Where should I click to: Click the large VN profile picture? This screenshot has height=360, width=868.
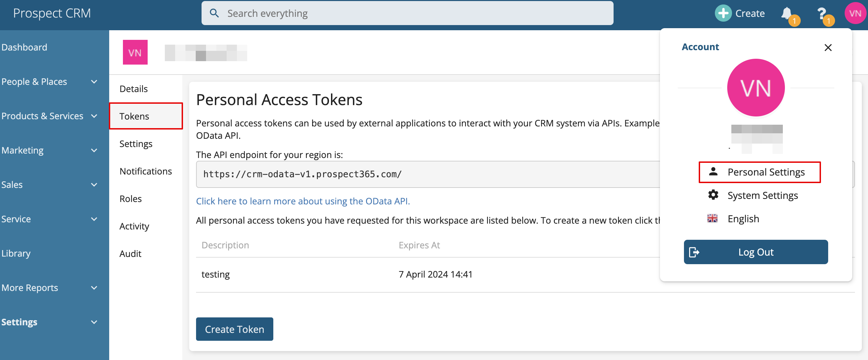coord(756,88)
